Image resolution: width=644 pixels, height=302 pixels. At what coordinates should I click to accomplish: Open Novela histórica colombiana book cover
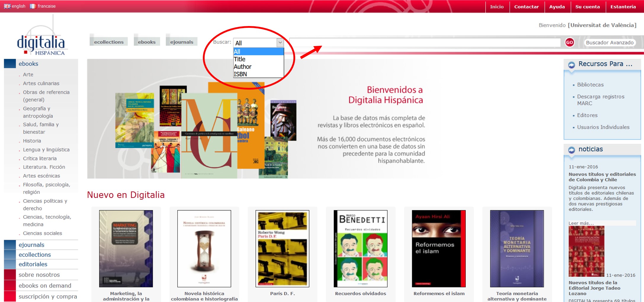click(204, 248)
